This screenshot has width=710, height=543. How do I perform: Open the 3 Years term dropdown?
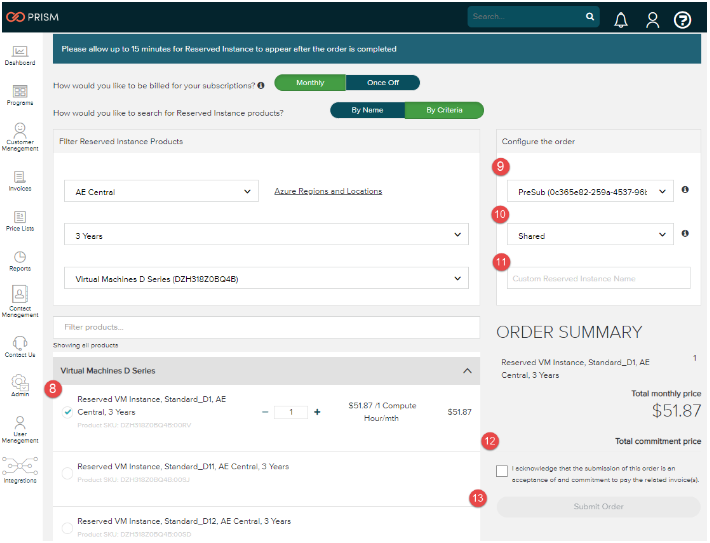click(x=265, y=235)
